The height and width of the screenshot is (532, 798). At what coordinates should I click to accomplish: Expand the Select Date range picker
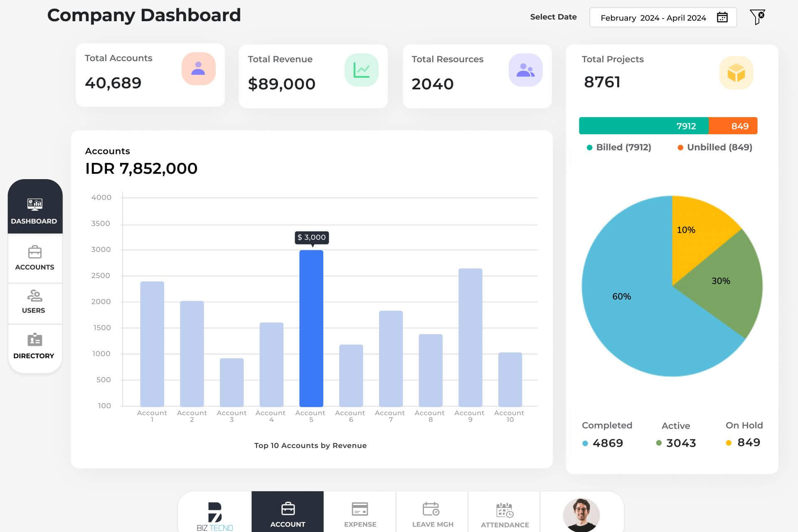coord(653,17)
